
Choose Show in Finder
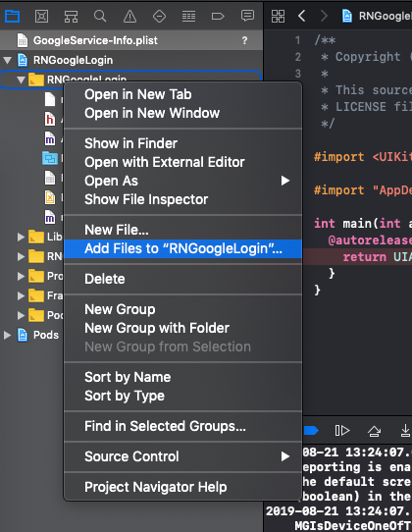tap(183, 143)
